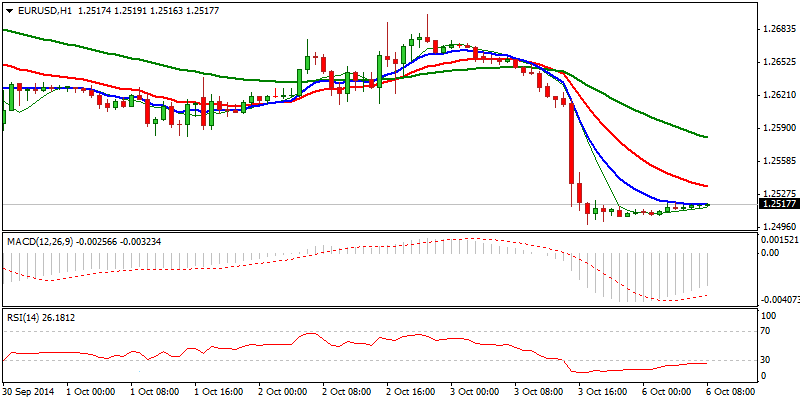Select the current price label 1.25177
This screenshot has height=400, width=800.
pos(779,204)
